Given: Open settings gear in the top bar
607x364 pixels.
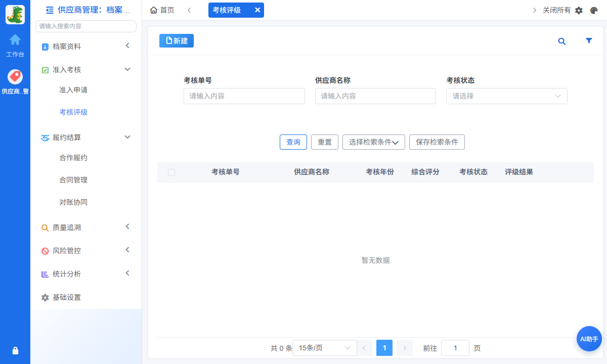Looking at the screenshot, I should 579,10.
